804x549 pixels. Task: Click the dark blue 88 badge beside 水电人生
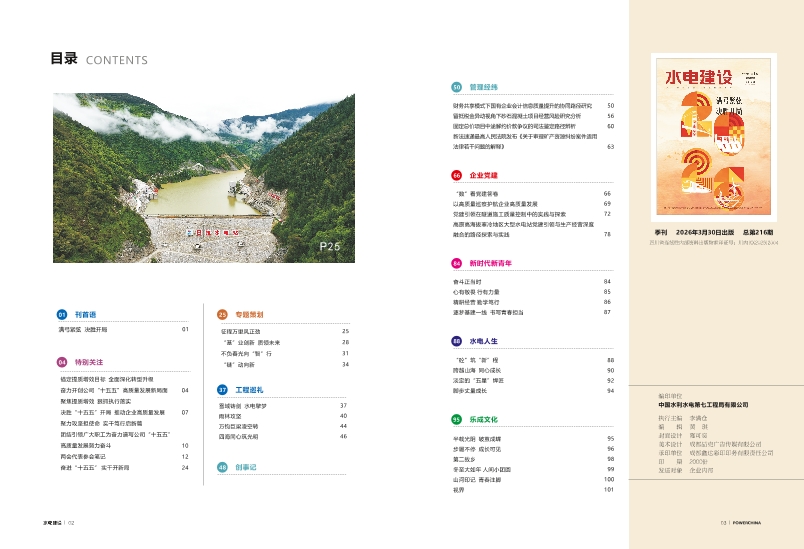pyautogui.click(x=456, y=341)
